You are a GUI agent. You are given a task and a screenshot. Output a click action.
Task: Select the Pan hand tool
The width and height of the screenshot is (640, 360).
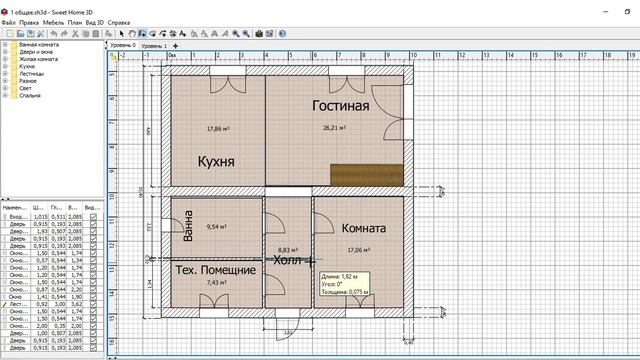pyautogui.click(x=132, y=34)
